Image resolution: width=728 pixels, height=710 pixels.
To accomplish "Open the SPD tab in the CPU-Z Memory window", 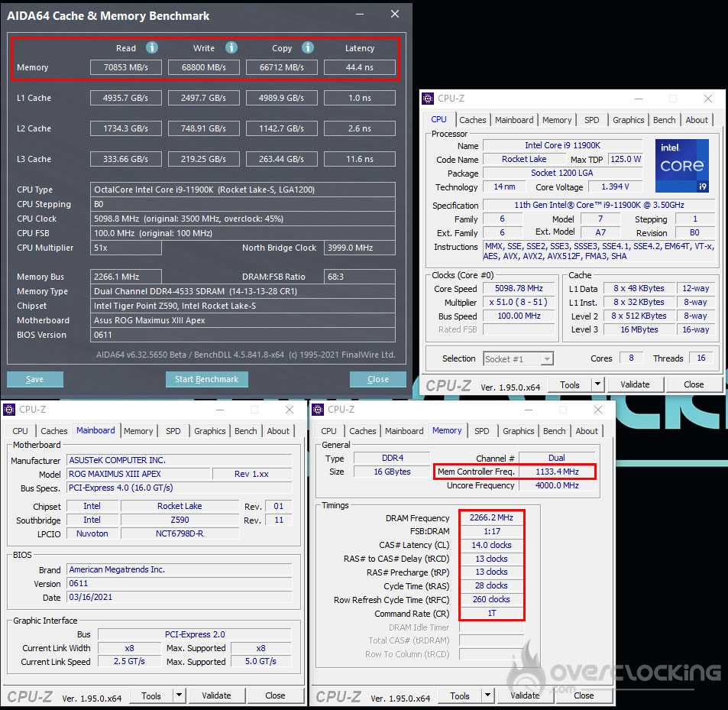I will (481, 431).
